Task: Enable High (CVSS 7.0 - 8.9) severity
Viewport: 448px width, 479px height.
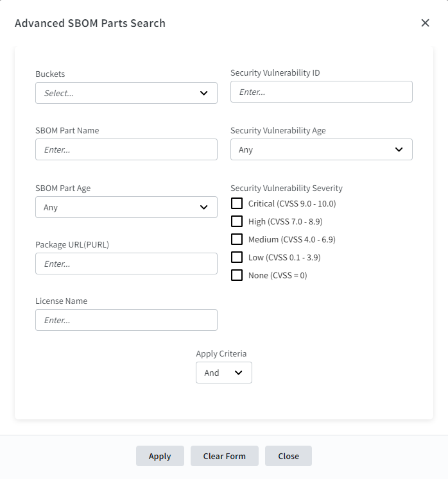Action: pyautogui.click(x=237, y=221)
